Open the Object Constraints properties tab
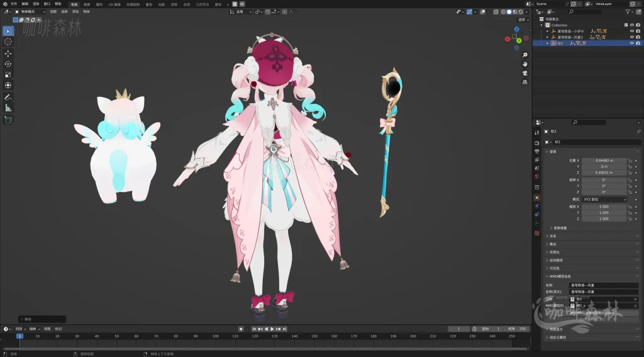The image size is (644, 357). 537,214
